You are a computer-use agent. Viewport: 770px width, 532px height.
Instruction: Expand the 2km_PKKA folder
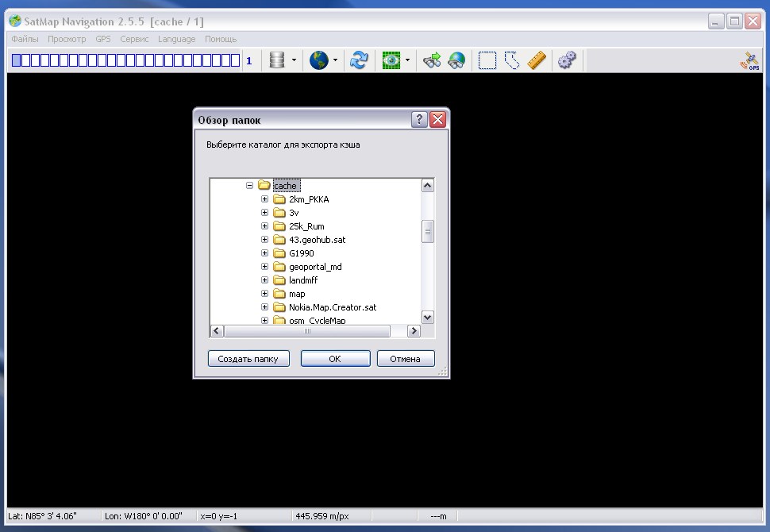pos(264,199)
